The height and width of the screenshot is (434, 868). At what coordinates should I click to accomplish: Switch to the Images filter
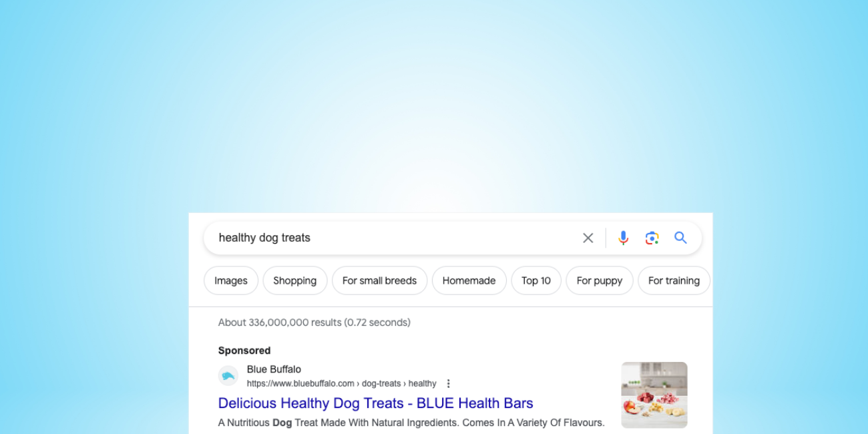tap(231, 280)
